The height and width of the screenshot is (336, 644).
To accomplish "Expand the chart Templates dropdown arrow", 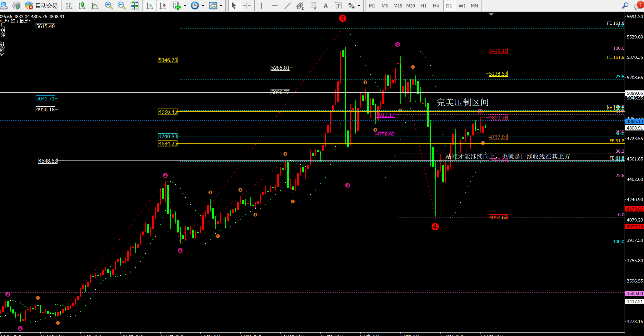I will click(221, 6).
